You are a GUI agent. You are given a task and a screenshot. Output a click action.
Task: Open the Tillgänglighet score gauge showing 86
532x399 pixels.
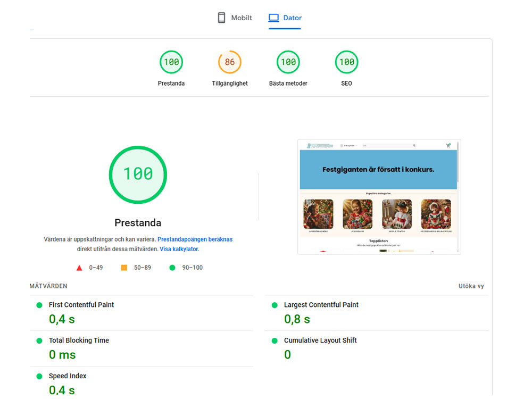pos(230,62)
